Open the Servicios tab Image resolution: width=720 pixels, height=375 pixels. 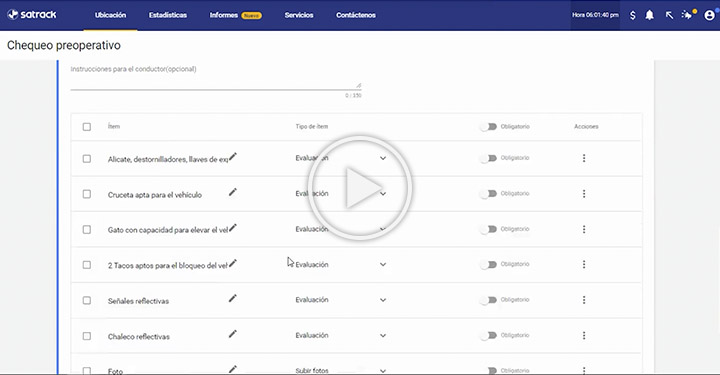299,15
